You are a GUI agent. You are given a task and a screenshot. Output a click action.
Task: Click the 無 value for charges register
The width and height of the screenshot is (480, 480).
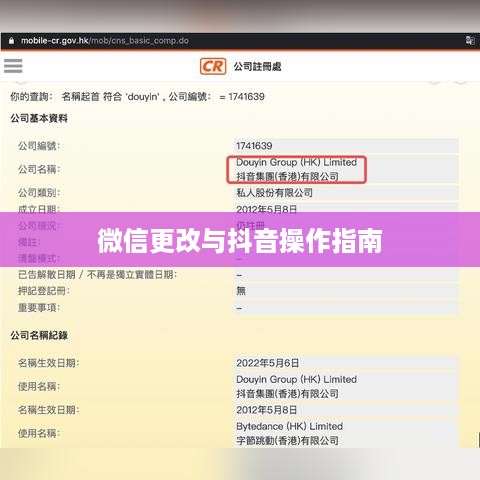(241, 291)
